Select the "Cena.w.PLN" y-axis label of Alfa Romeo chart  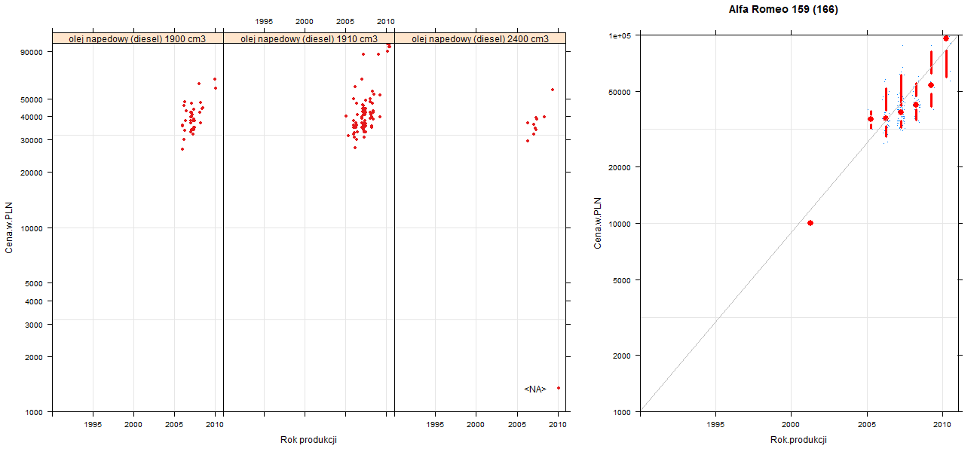tap(598, 223)
